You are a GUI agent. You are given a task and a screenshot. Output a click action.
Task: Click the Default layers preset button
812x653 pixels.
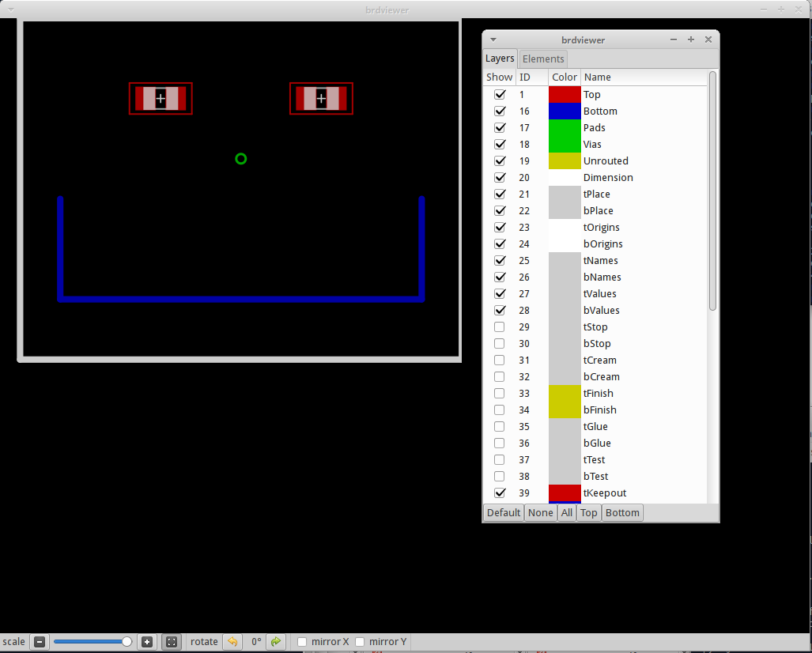click(x=504, y=512)
